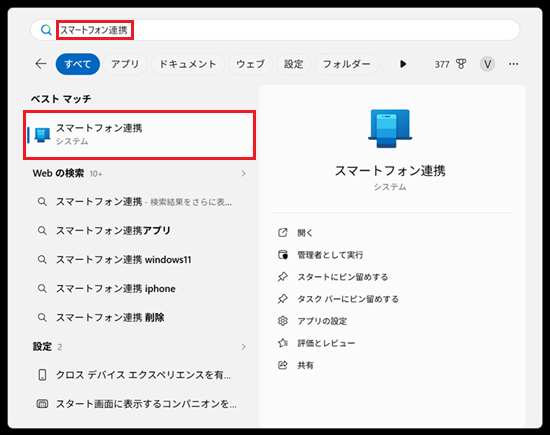Click search icon beside スマートフォン連携 削除
The width and height of the screenshot is (550, 435).
pyautogui.click(x=42, y=317)
